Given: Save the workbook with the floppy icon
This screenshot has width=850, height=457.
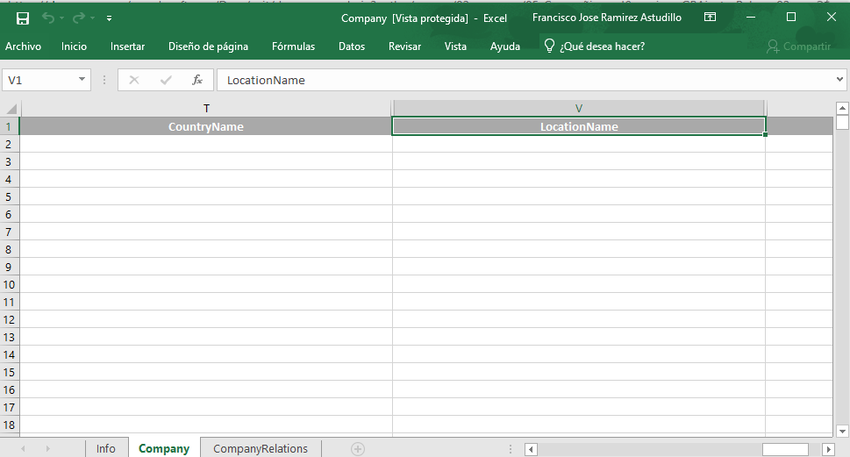Looking at the screenshot, I should 22,18.
